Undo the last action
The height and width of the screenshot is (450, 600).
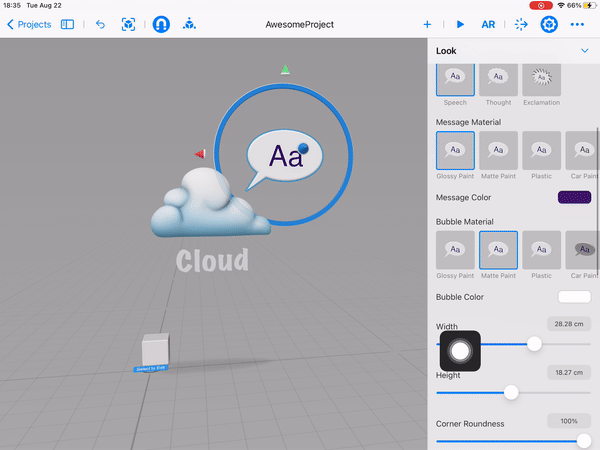100,24
